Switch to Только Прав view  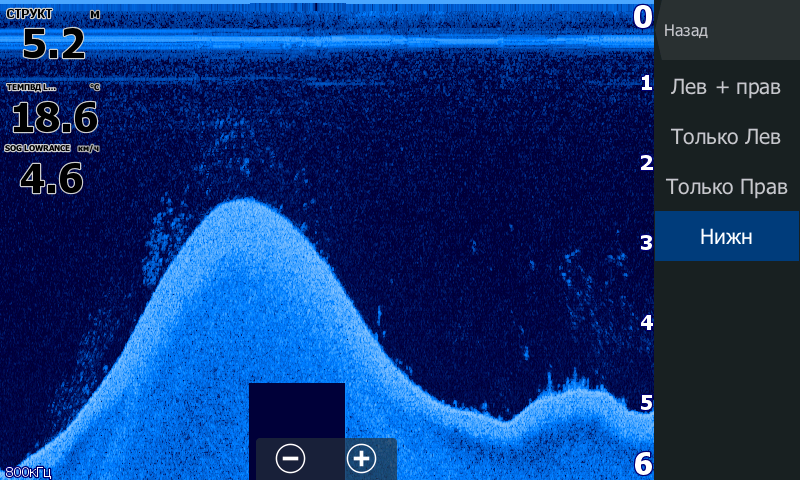[x=726, y=187]
